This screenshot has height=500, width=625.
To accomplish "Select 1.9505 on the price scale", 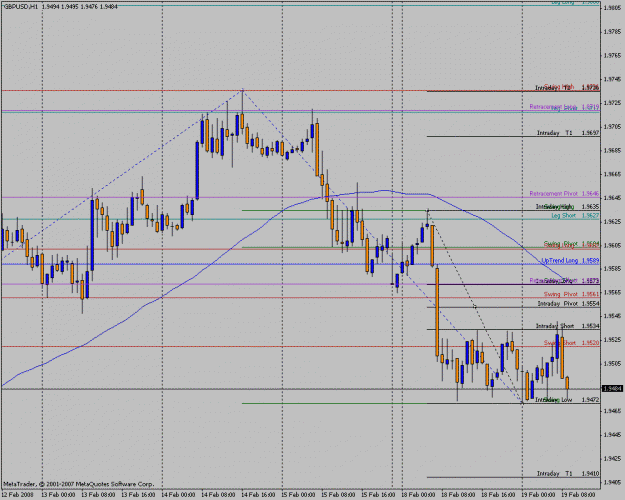I will pos(613,363).
